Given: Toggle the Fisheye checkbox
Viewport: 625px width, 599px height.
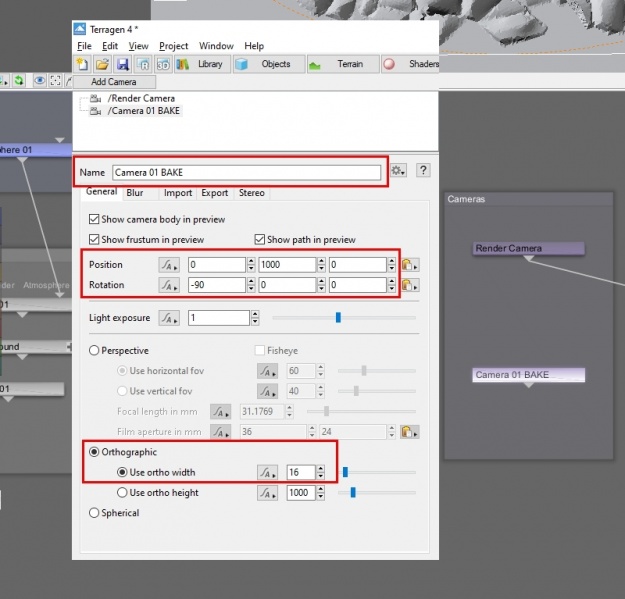Looking at the screenshot, I should 259,351.
